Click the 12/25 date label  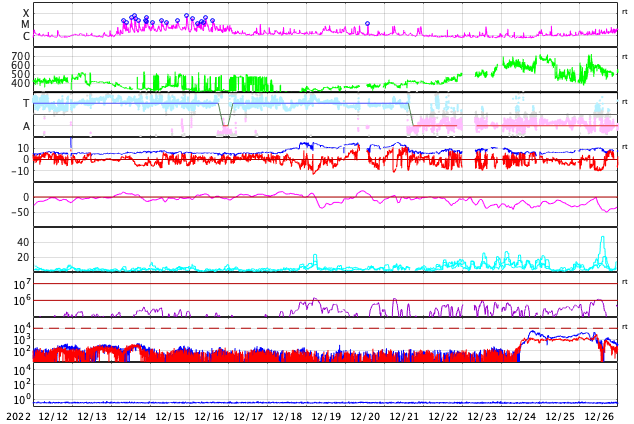click(560, 417)
